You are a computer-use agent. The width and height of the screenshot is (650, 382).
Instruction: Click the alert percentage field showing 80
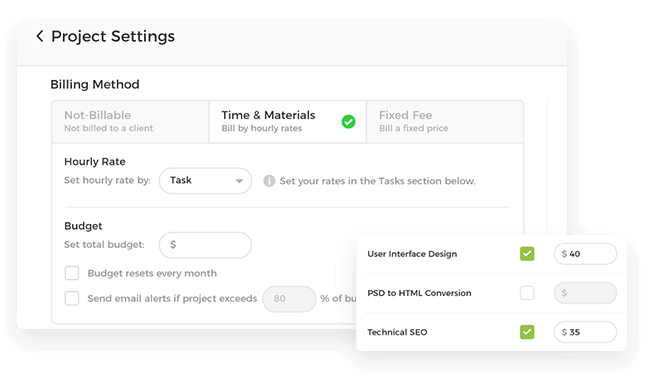pyautogui.click(x=289, y=299)
